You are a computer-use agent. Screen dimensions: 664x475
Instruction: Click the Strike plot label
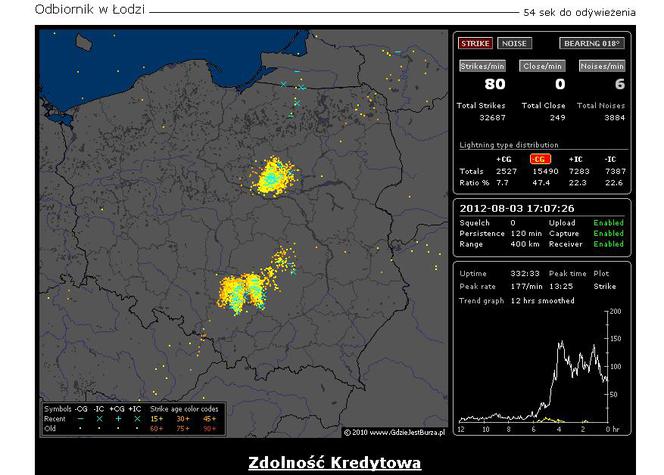(605, 286)
